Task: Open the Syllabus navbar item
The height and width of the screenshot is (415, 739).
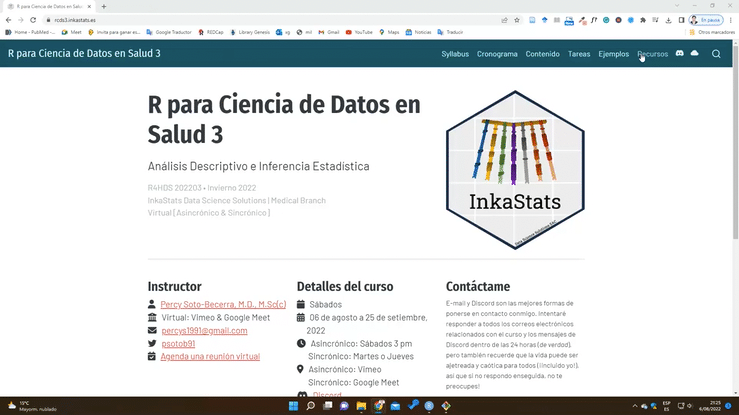Action: point(455,54)
